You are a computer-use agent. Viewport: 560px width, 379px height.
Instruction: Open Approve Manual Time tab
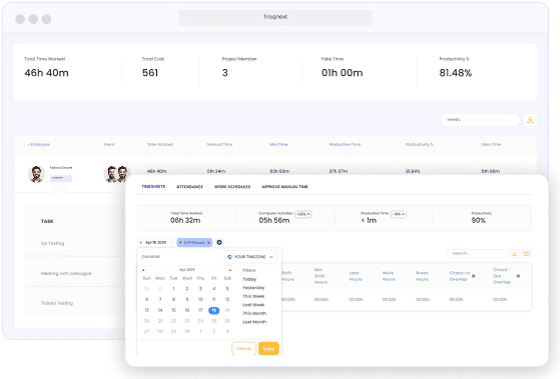(285, 187)
